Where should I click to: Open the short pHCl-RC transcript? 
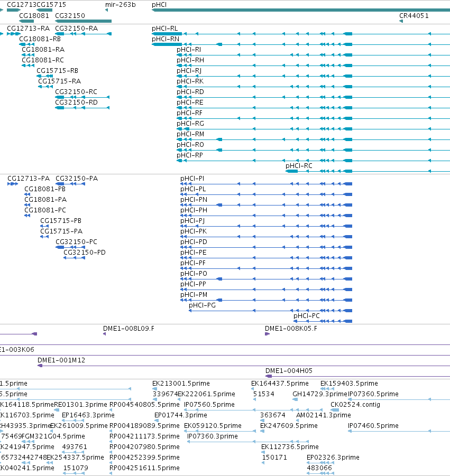[x=299, y=166]
